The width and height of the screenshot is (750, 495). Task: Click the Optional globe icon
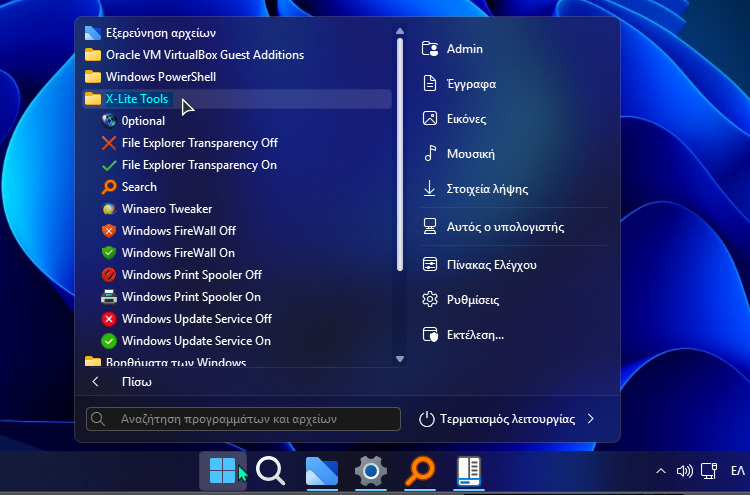pos(109,121)
